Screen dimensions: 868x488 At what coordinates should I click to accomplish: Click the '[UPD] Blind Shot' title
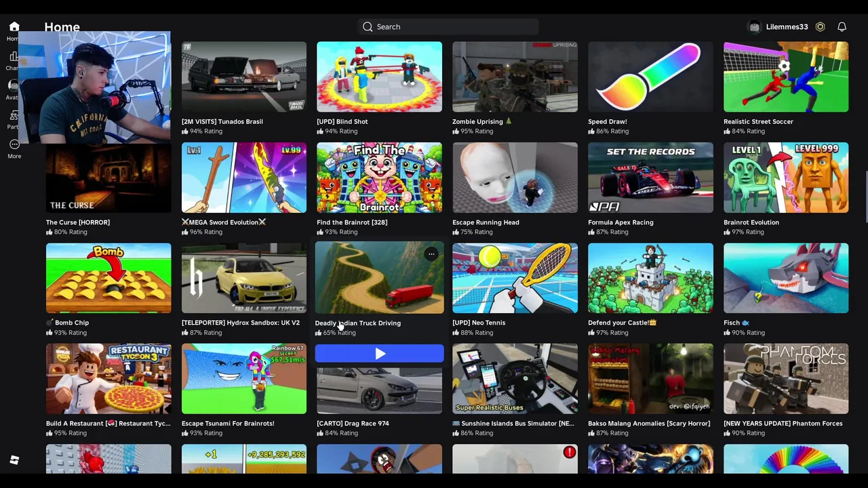342,122
